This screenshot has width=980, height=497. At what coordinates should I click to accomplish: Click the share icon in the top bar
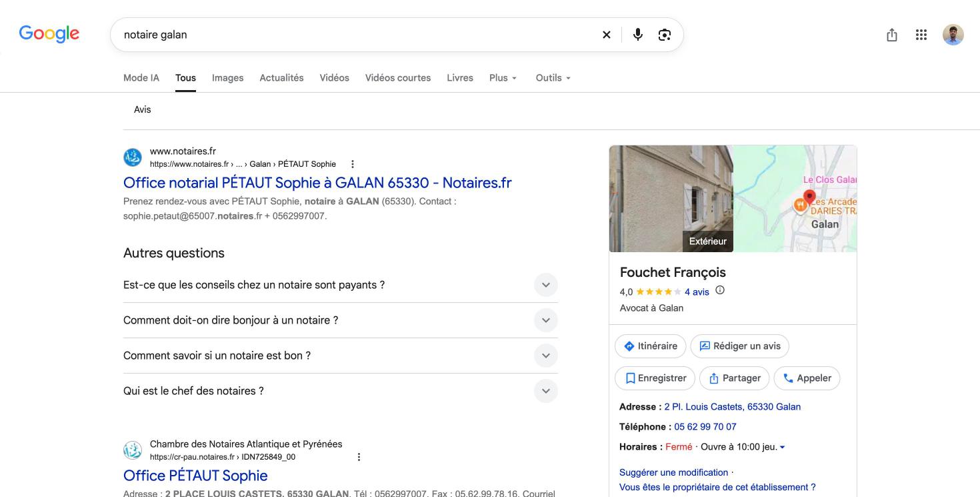point(892,35)
